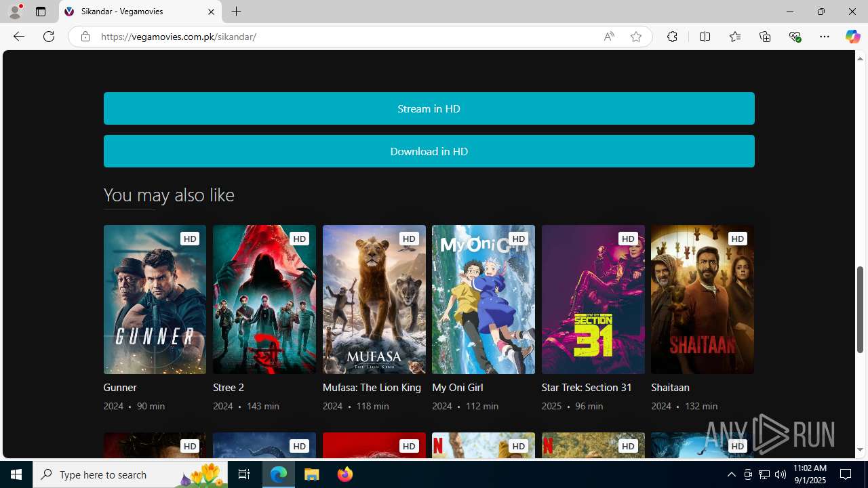Image resolution: width=868 pixels, height=488 pixels.
Task: Click Stream in HD button
Action: (x=429, y=108)
